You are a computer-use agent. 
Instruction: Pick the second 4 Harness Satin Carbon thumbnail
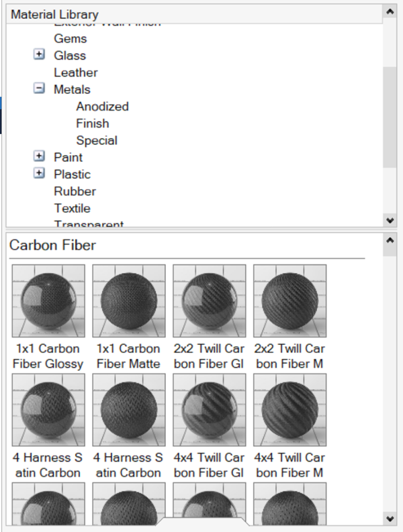click(129, 409)
